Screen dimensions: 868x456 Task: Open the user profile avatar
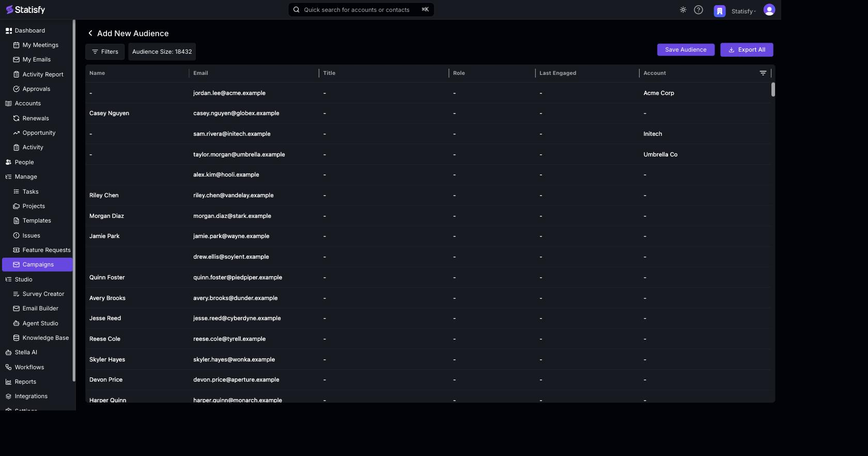coord(769,10)
